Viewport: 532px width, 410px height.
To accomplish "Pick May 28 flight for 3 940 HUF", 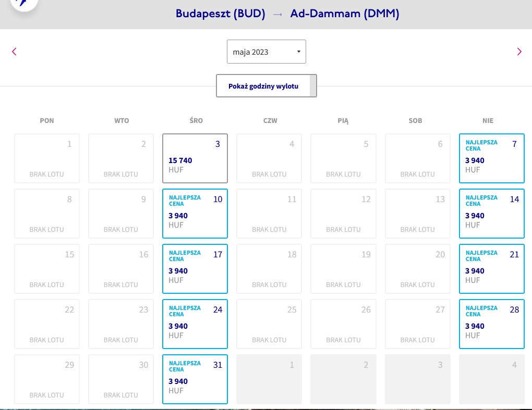I will click(492, 324).
